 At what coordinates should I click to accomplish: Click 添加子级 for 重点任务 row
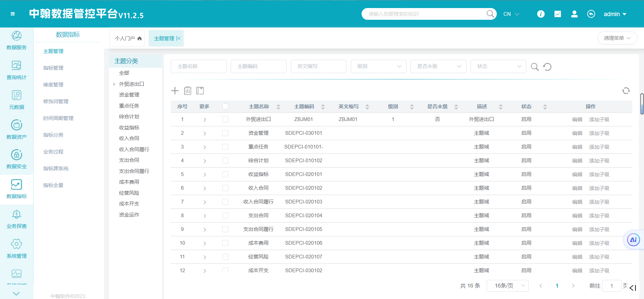pyautogui.click(x=599, y=147)
